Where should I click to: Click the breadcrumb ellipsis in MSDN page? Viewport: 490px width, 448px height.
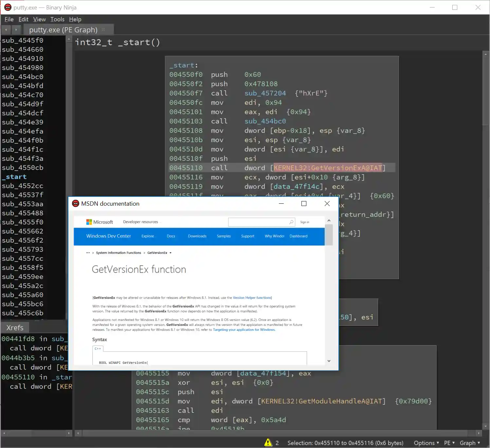pos(88,253)
